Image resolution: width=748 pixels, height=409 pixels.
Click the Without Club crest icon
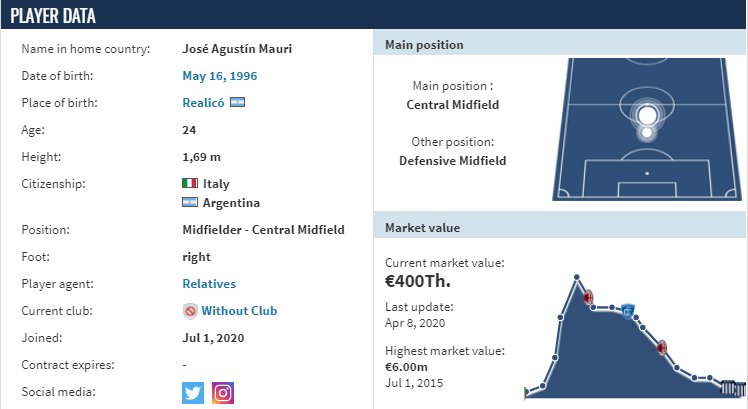[190, 311]
